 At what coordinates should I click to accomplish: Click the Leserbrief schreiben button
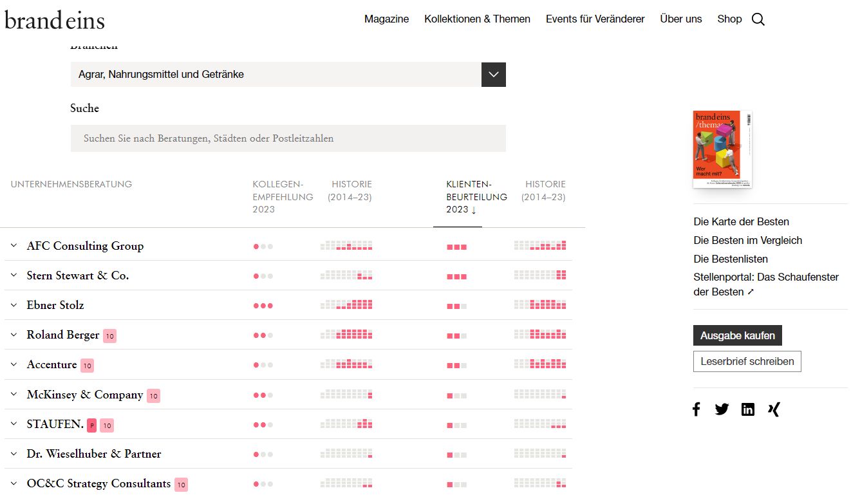tap(747, 361)
